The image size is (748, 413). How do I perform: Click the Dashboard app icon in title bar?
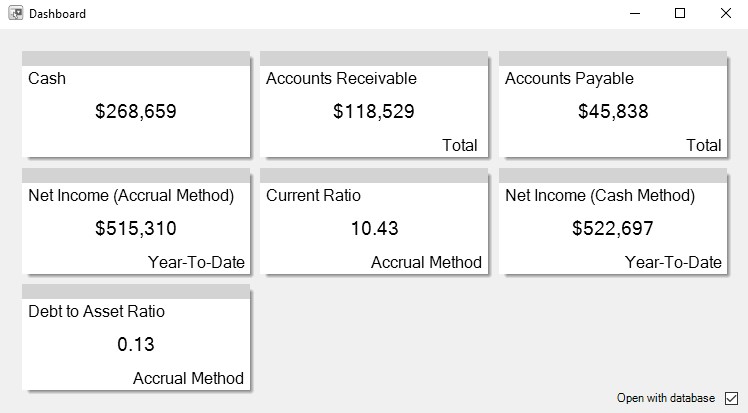[15, 14]
